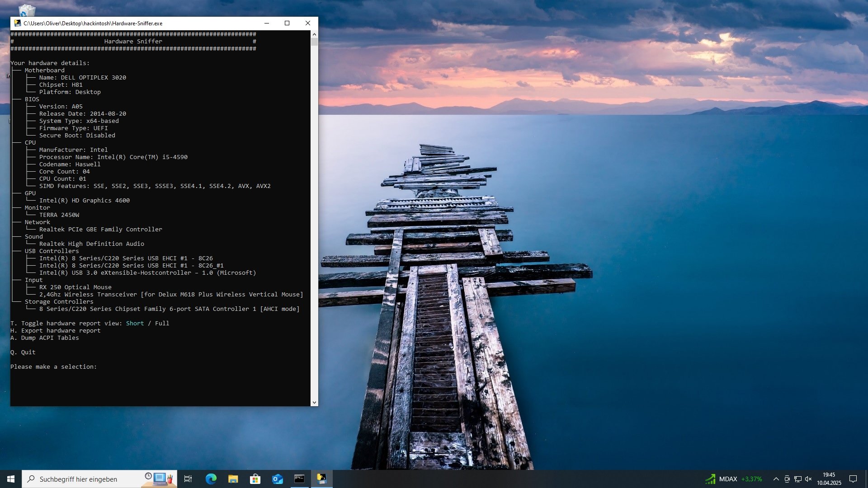
Task: Open the Recycle Bin on the desktop
Action: coord(27,10)
